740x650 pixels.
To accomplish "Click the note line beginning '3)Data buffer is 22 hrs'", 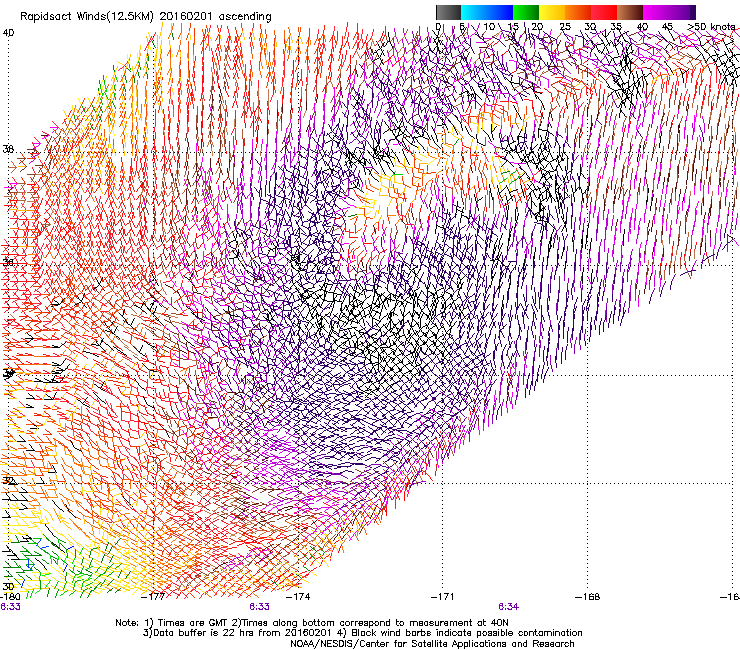I will coord(362,633).
